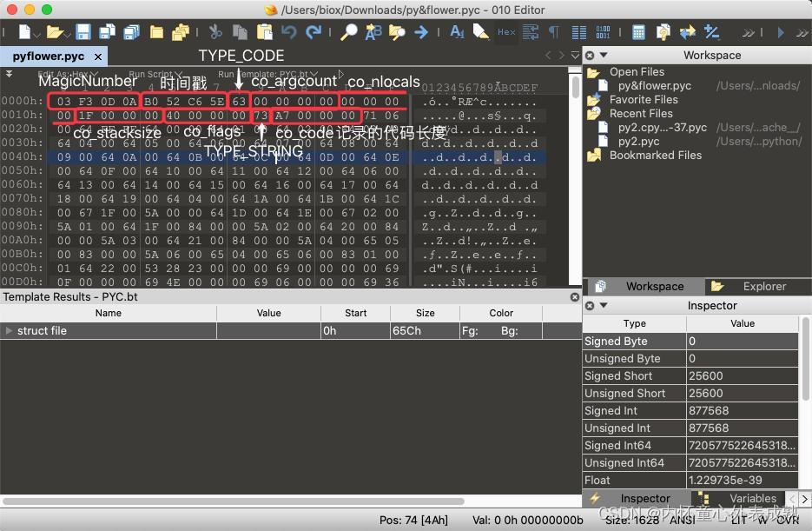812x531 pixels.
Task: Toggle the word wrap lines icon
Action: pyautogui.click(x=531, y=32)
